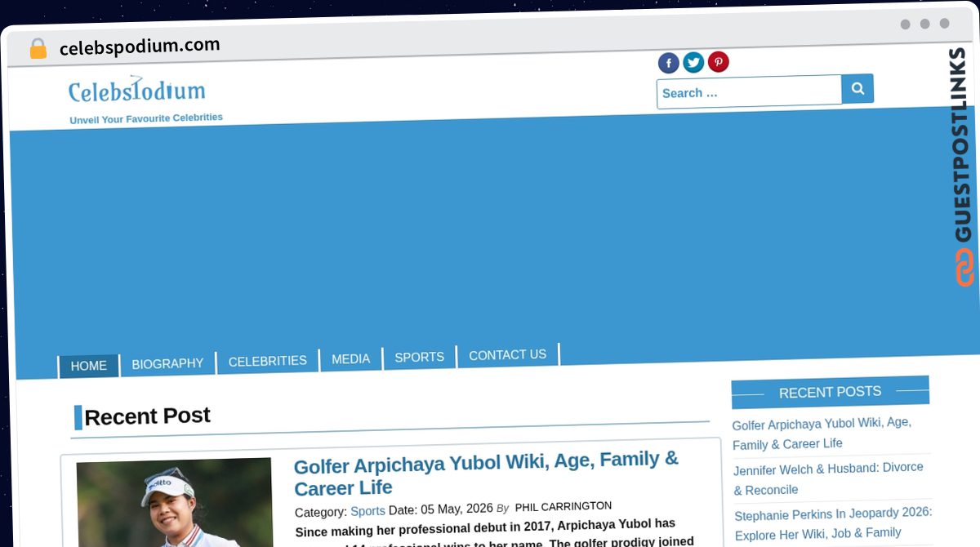
Task: Focus the Search input field
Action: (749, 92)
